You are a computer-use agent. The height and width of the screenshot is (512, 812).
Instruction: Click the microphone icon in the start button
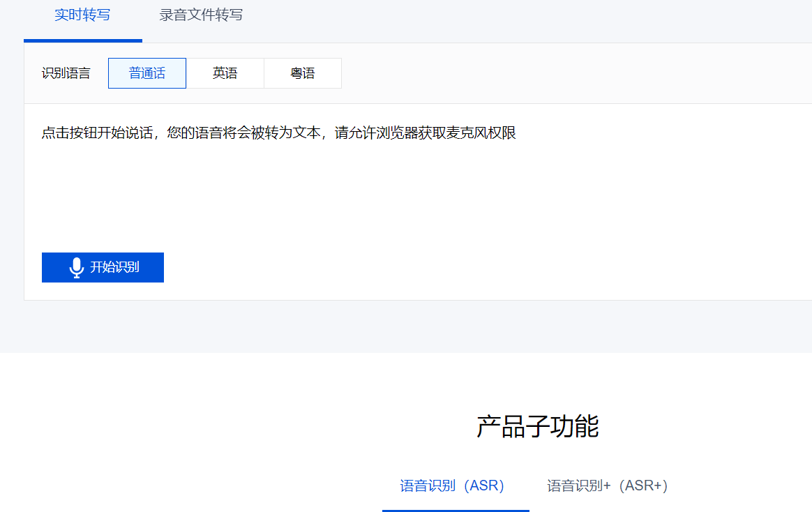tap(77, 268)
